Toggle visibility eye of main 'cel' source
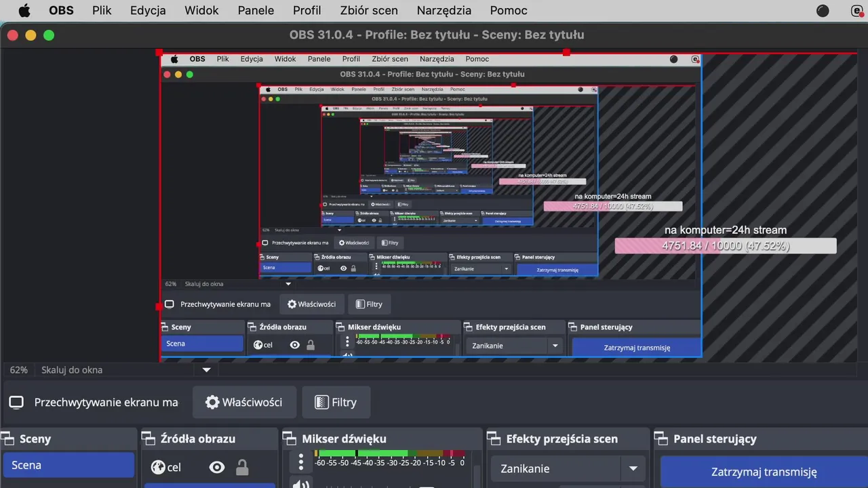The height and width of the screenshot is (488, 868). (217, 467)
